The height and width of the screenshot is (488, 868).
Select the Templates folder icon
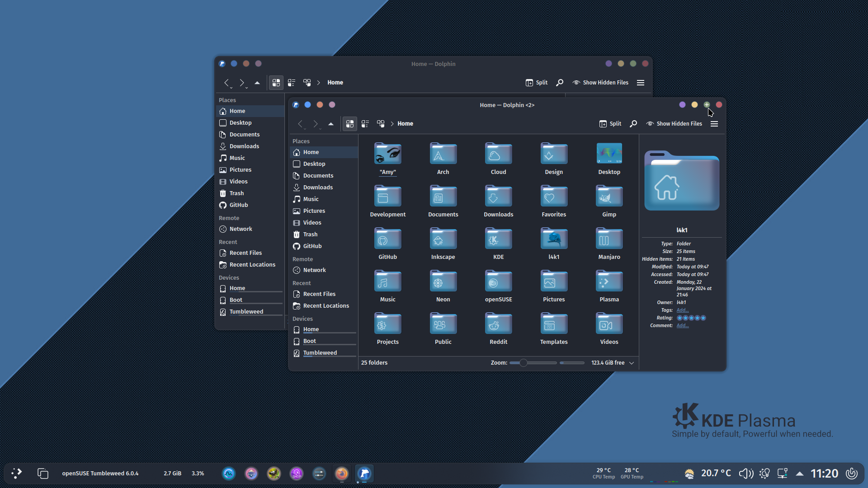click(x=554, y=324)
